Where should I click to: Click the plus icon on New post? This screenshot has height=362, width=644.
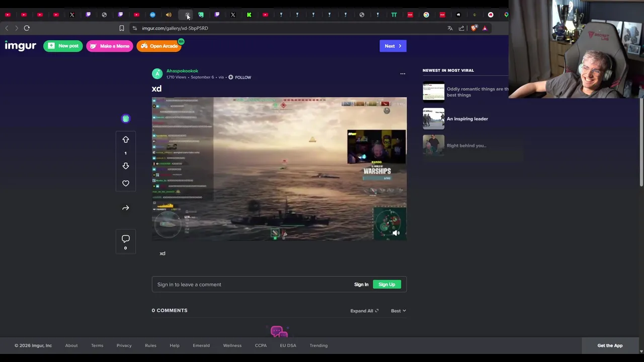(51, 46)
